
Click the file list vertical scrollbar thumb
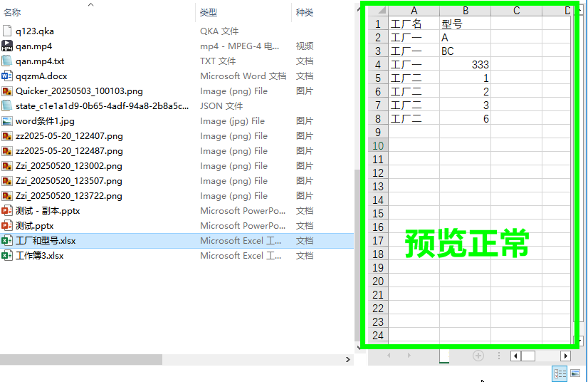coord(357,255)
